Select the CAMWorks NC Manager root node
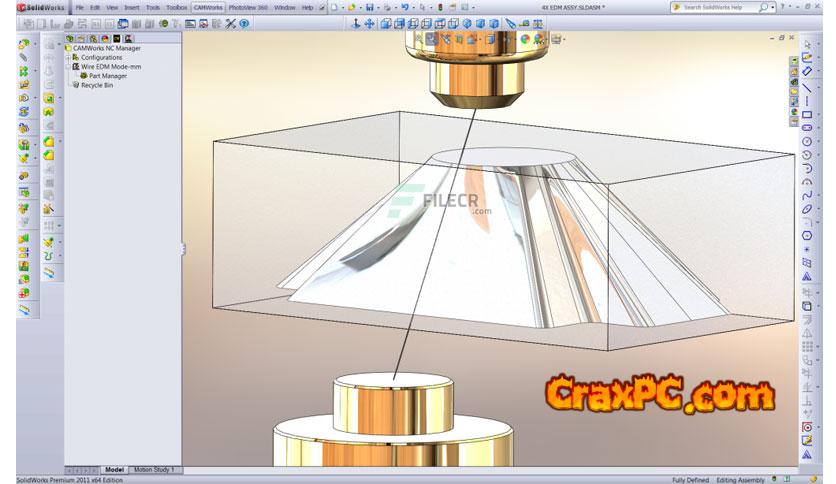Image resolution: width=836 pixels, height=484 pixels. coord(107,48)
